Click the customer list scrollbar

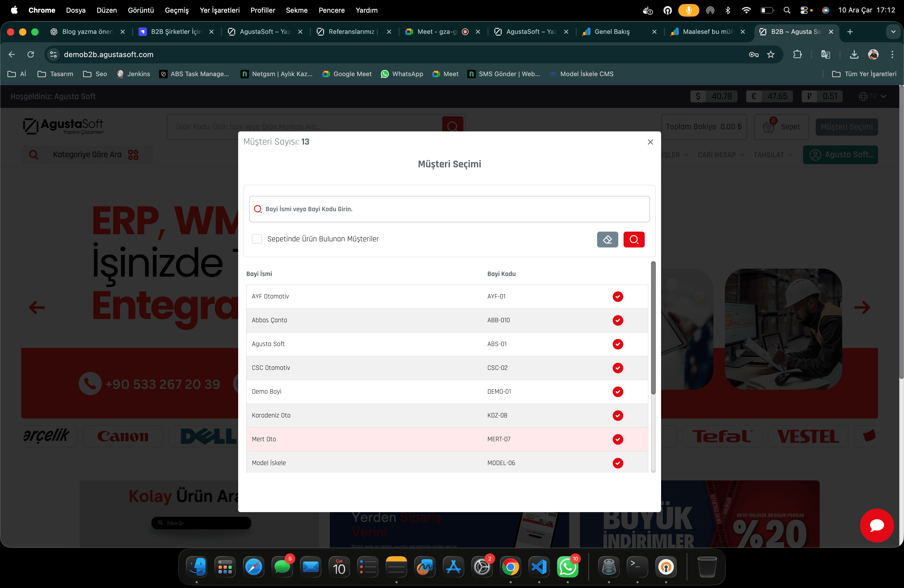pos(653,328)
